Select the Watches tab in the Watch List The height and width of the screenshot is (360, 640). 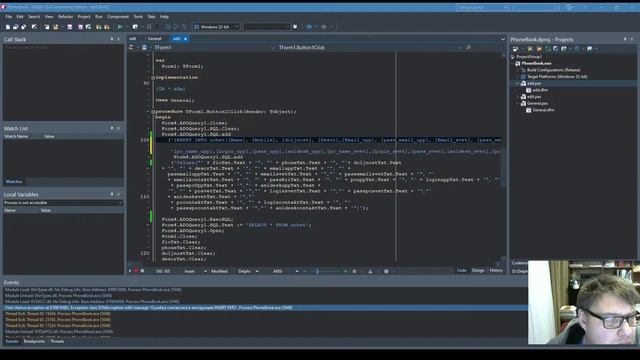pos(14,182)
